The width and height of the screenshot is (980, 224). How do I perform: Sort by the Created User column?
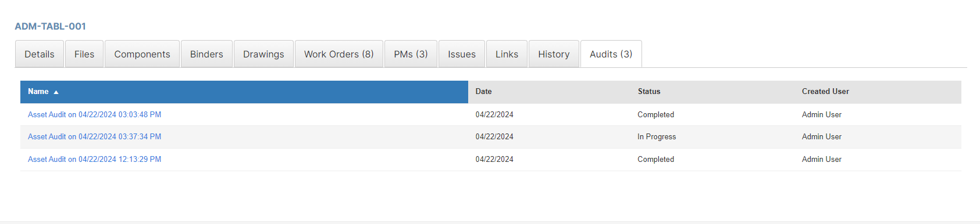(825, 92)
